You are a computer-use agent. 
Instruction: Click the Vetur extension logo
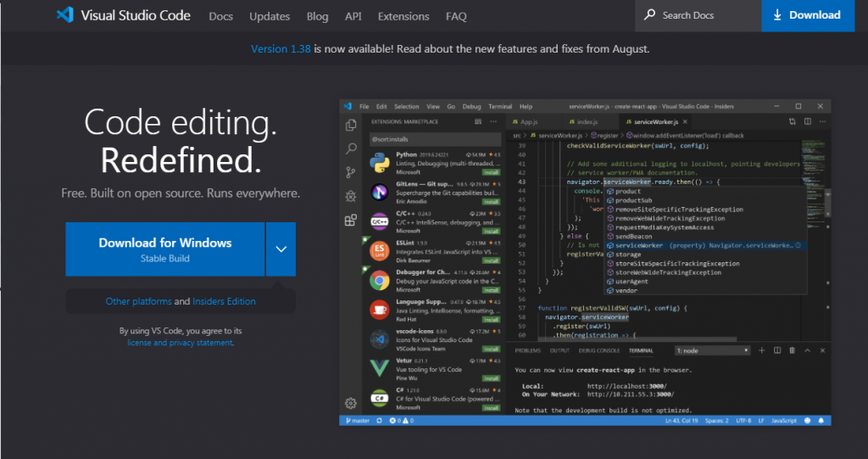click(x=380, y=368)
